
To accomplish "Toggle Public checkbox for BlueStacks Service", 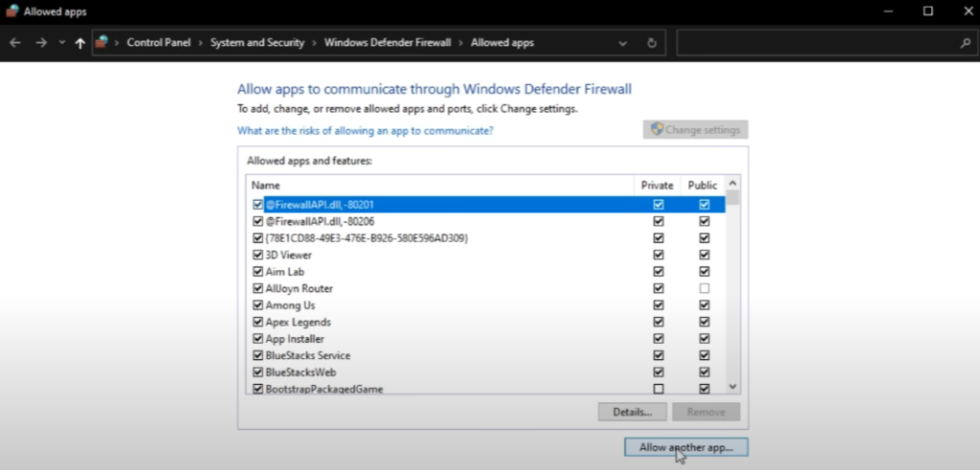I will (704, 356).
